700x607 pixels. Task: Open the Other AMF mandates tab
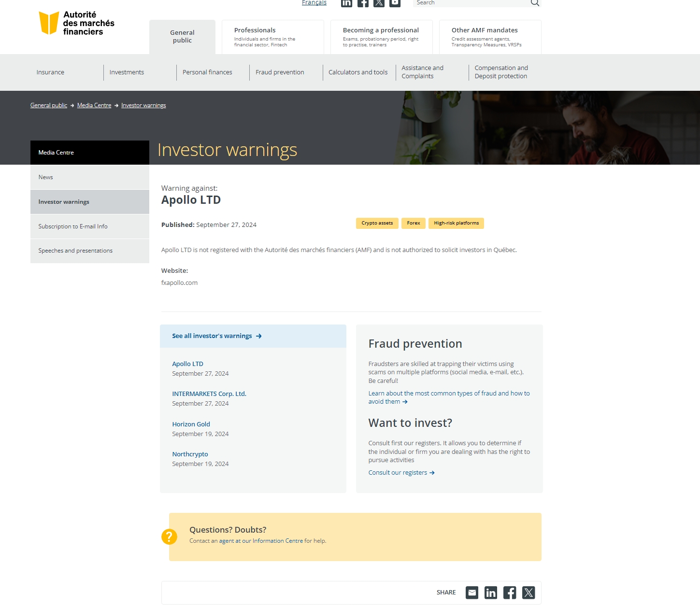[490, 37]
